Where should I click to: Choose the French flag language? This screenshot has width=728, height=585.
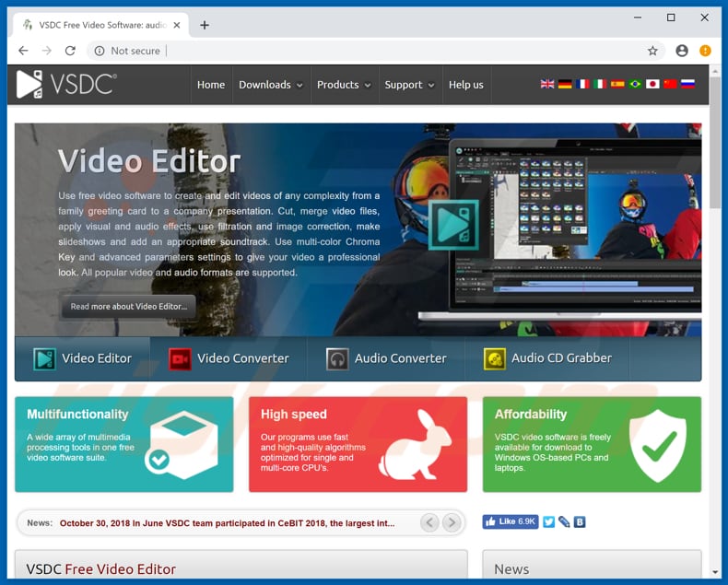click(582, 84)
